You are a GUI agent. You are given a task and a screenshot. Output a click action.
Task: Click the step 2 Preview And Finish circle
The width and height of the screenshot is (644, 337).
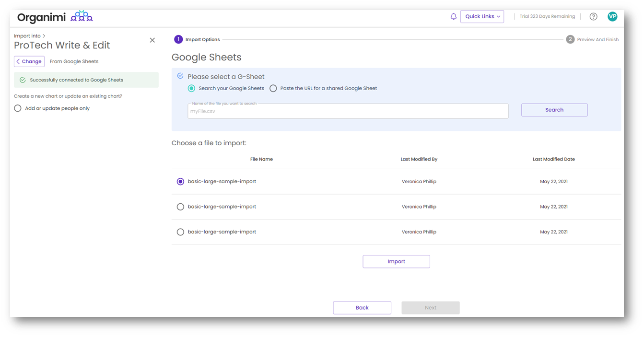pyautogui.click(x=570, y=39)
